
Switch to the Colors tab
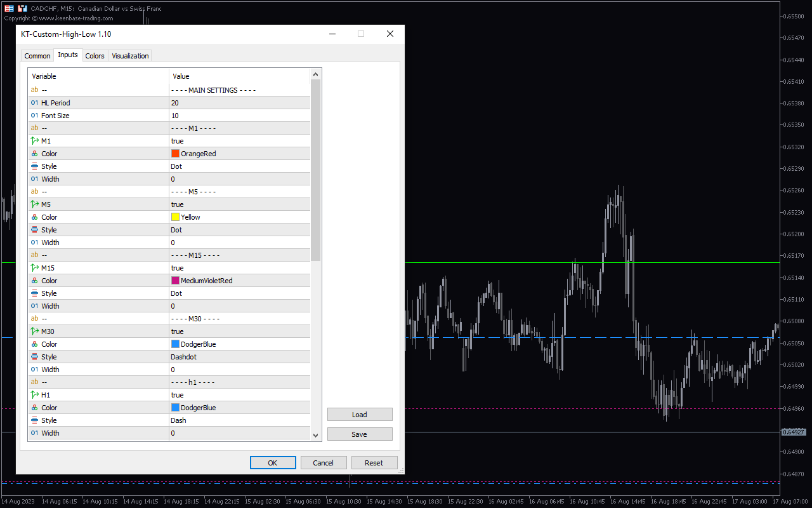coord(95,56)
